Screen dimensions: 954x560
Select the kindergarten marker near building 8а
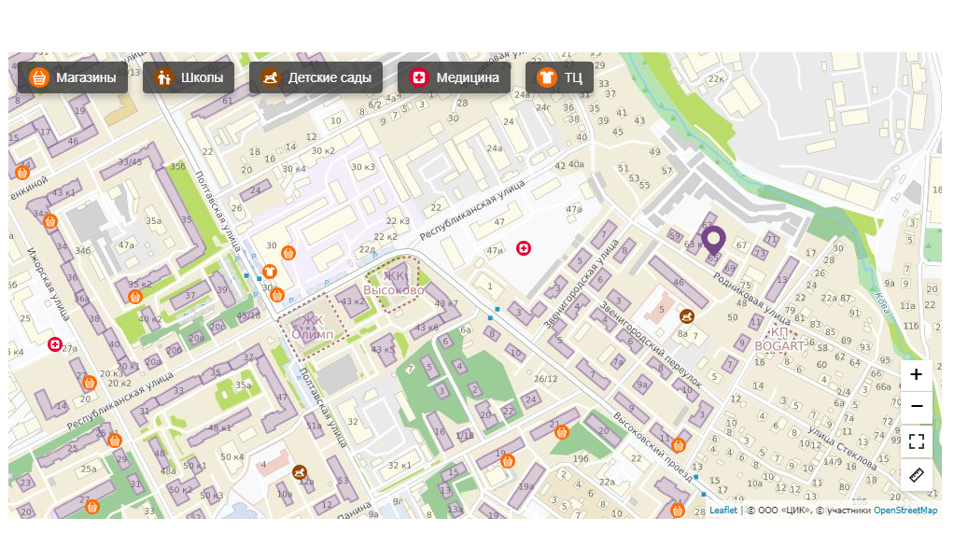coord(687,316)
